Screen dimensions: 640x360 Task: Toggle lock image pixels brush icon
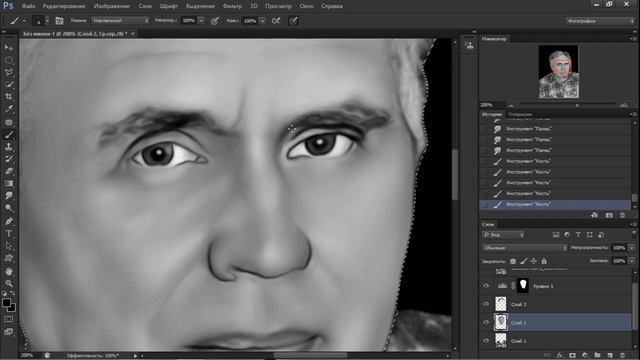[x=524, y=261]
